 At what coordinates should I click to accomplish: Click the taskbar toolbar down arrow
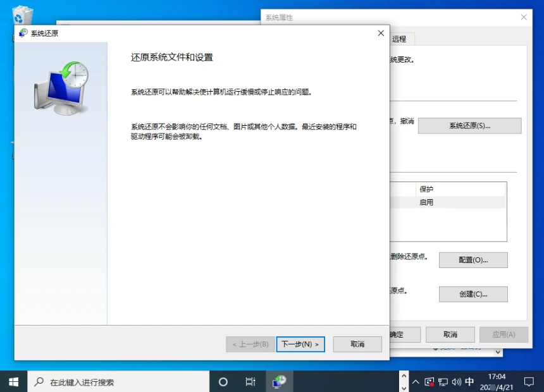(x=404, y=388)
